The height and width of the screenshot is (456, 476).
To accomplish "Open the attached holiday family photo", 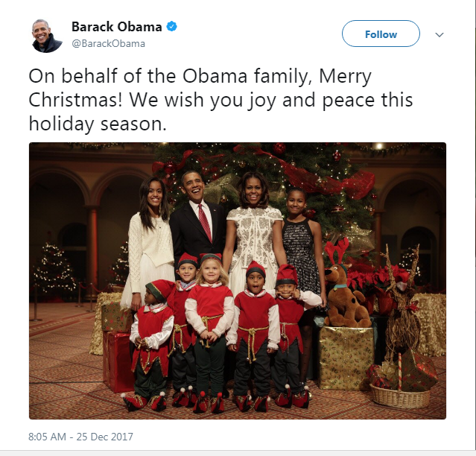I will coord(237,281).
